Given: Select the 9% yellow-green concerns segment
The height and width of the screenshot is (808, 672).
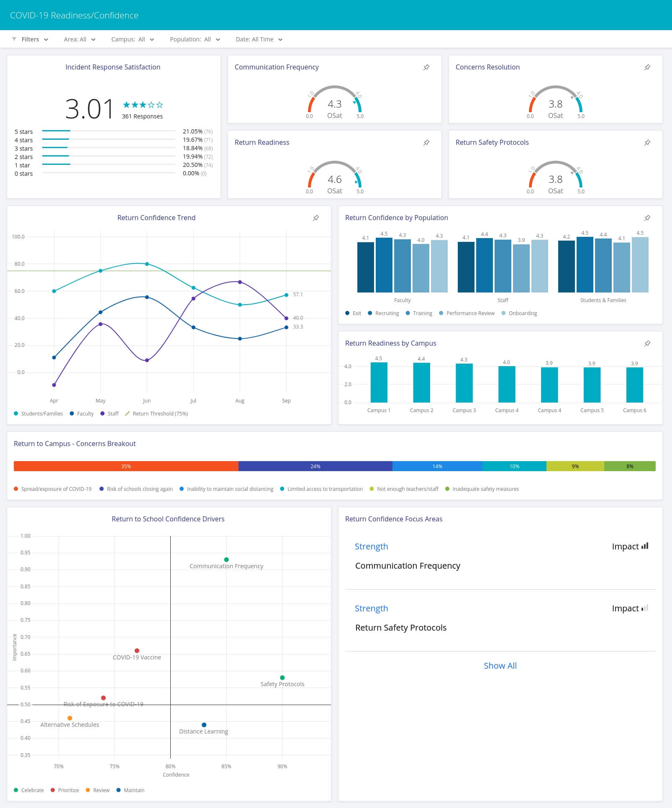Looking at the screenshot, I should pyautogui.click(x=575, y=466).
